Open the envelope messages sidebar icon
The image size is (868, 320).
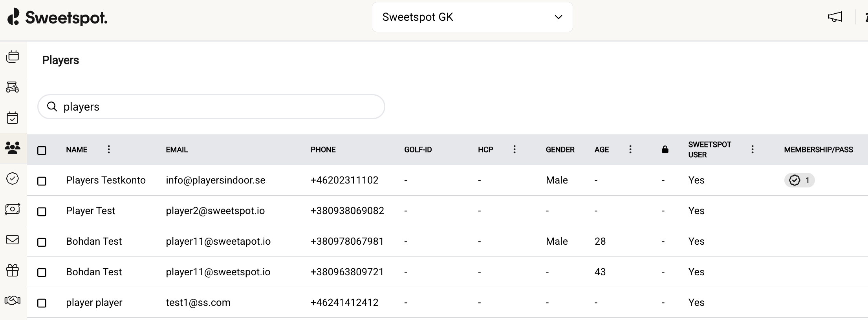pos(13,240)
